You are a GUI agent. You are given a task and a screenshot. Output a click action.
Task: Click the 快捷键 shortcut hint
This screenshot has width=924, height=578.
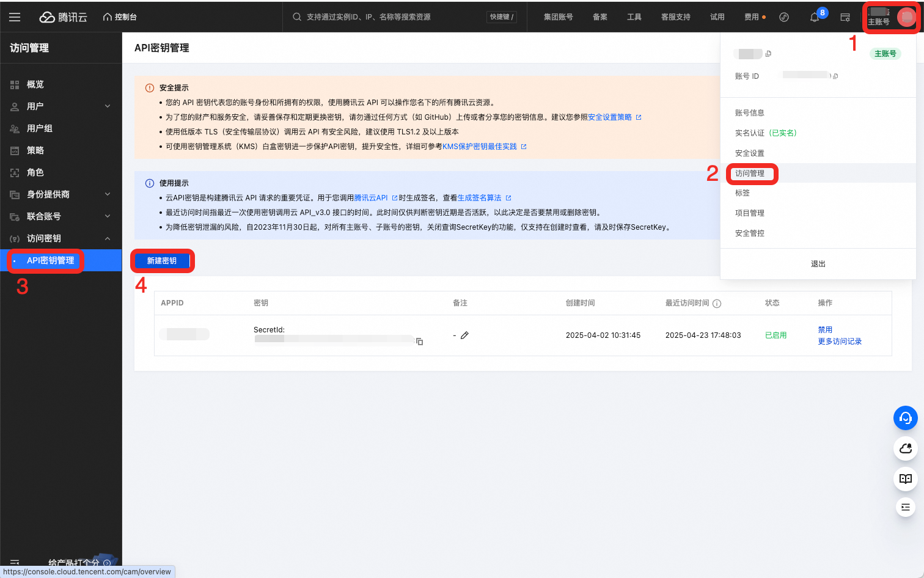click(502, 17)
